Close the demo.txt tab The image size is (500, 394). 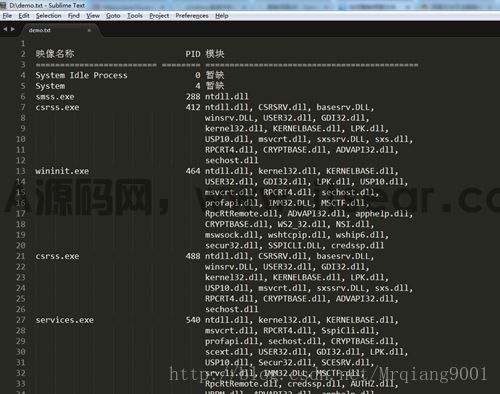click(89, 30)
